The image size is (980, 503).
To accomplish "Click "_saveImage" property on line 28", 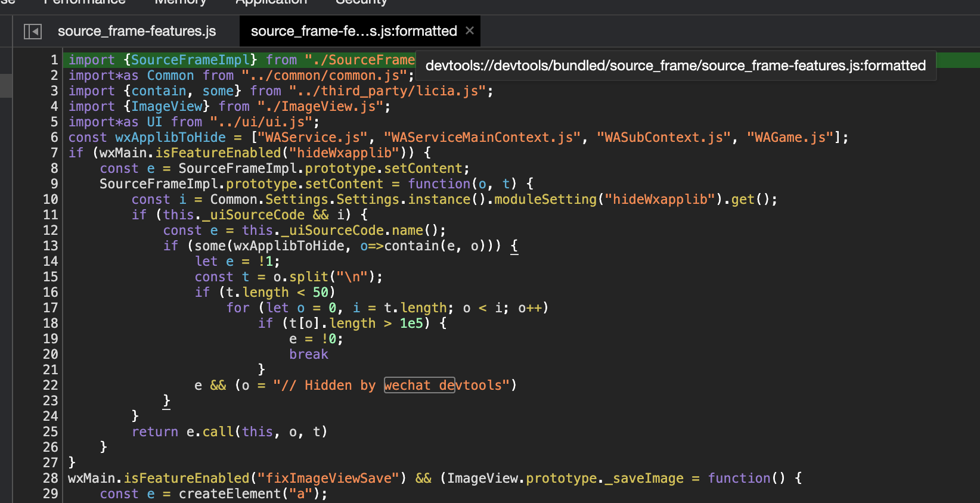I will pyautogui.click(x=644, y=478).
